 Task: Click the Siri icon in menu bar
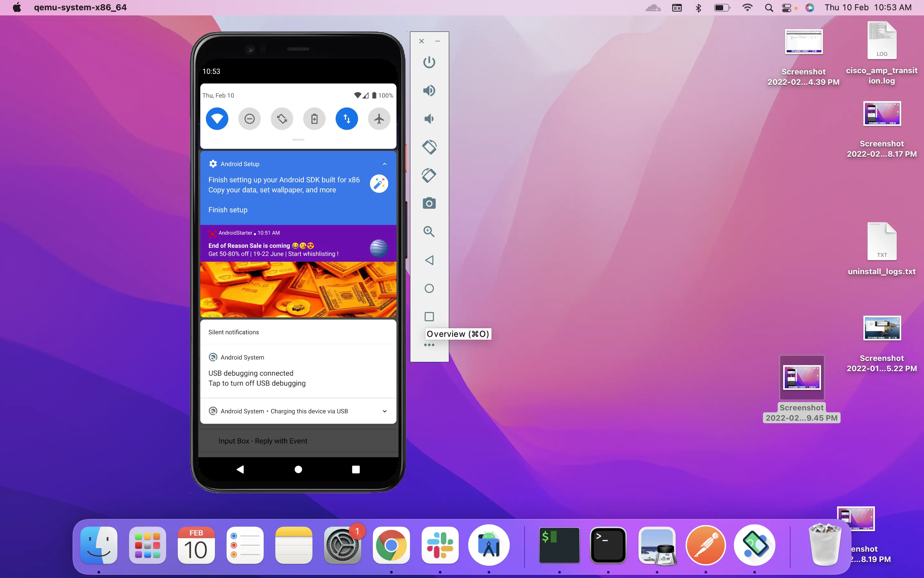click(x=810, y=8)
